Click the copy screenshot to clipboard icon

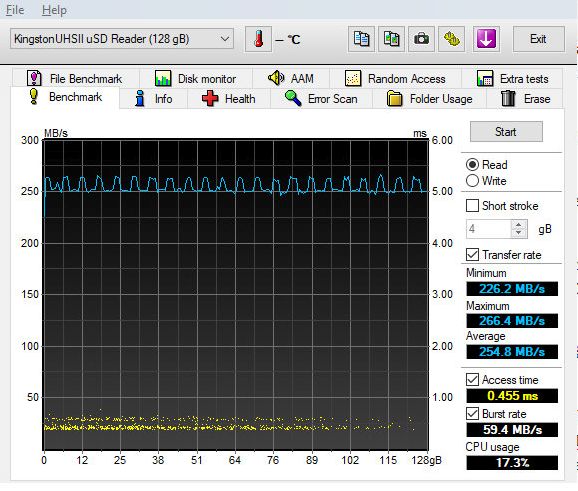[x=391, y=39]
